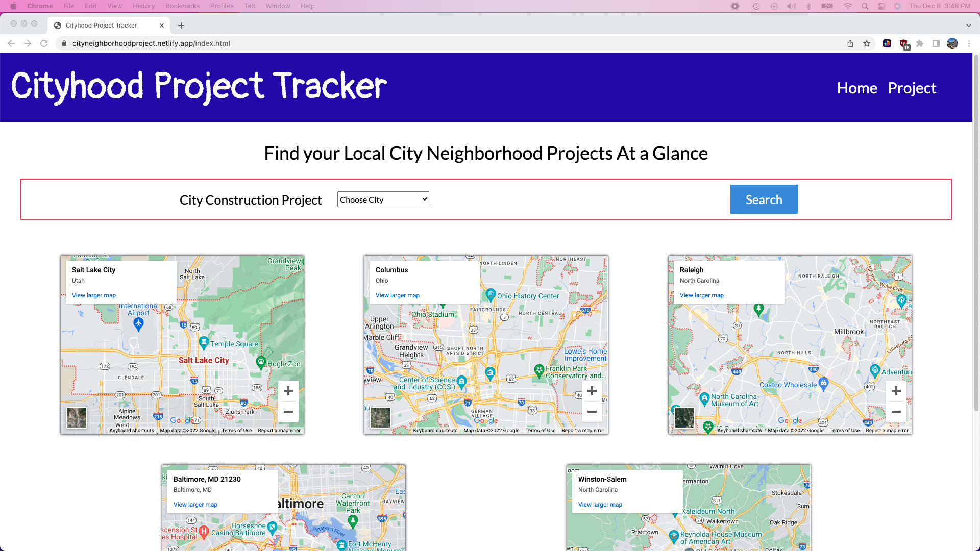
Task: Open the Chrome three-dot menu
Action: tap(969, 43)
